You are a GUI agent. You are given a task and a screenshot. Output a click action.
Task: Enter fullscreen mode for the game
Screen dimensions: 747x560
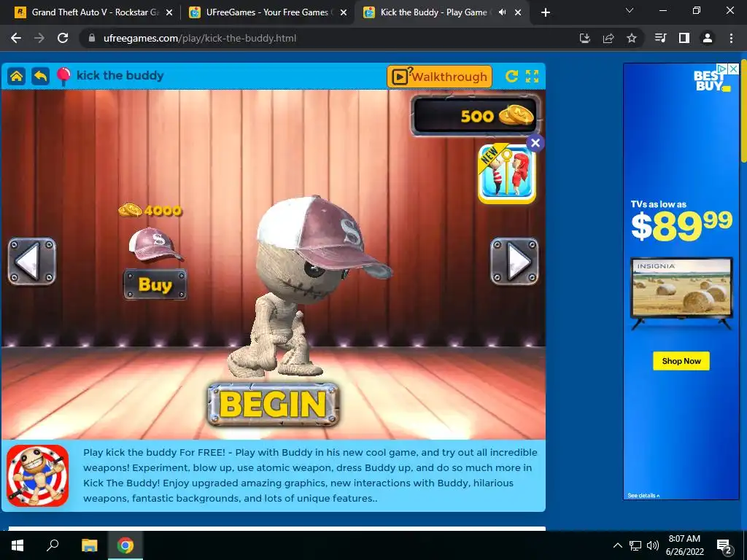[x=532, y=76]
